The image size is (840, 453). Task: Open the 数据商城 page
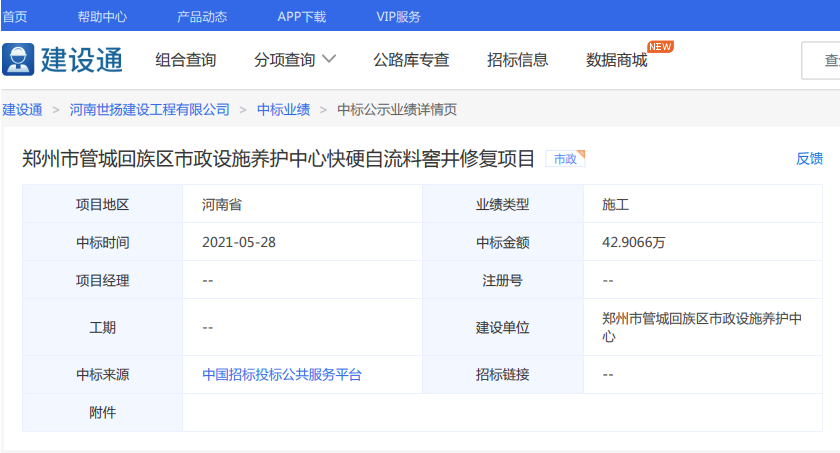pos(616,60)
